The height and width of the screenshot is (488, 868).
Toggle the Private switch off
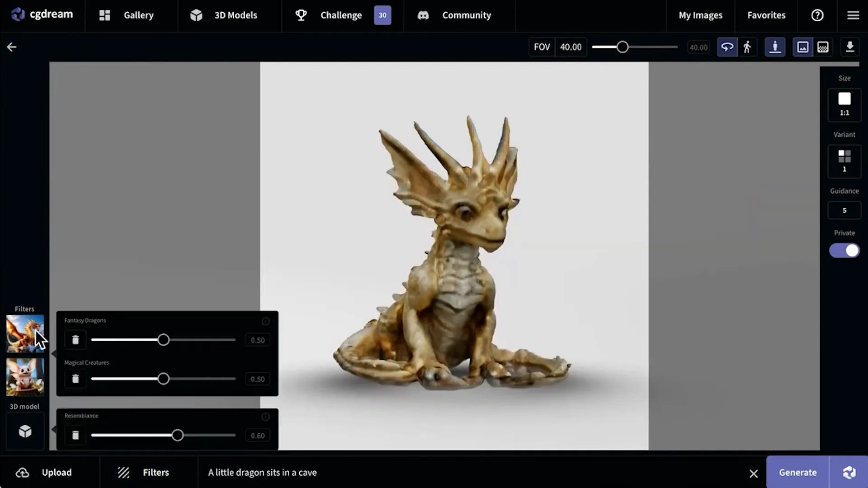point(844,250)
